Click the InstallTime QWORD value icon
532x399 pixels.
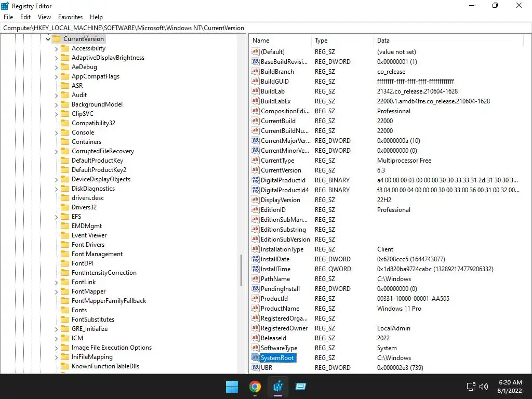[256, 269]
